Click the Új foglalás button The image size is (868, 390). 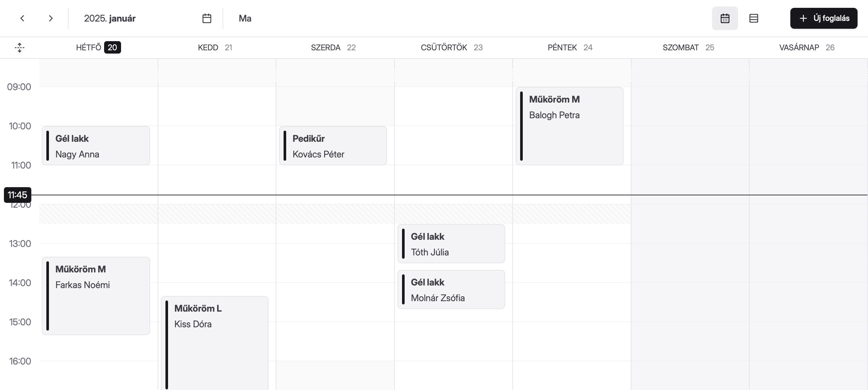pos(824,18)
